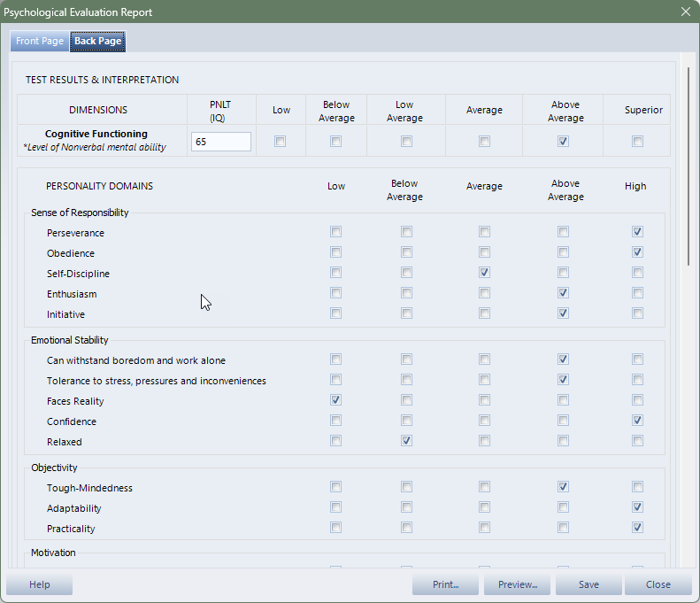Screen dimensions: 700x603
Task: Uncheck Average for Self-Discipline
Action: (484, 273)
